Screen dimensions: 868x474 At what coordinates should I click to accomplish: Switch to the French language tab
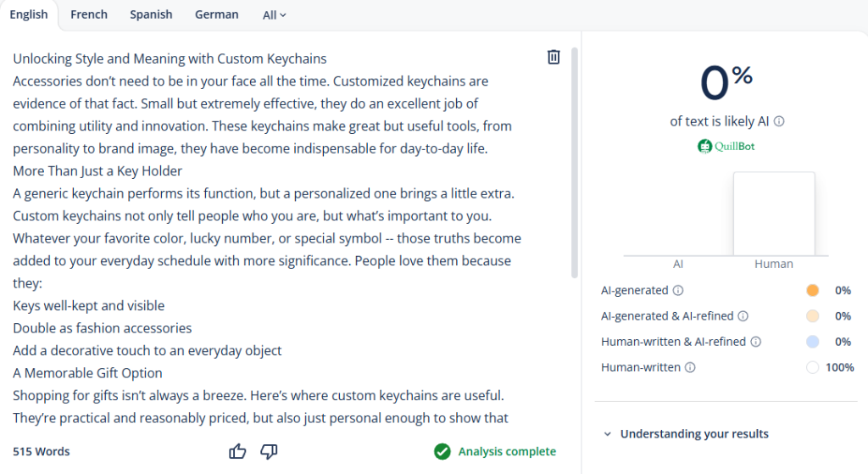89,14
